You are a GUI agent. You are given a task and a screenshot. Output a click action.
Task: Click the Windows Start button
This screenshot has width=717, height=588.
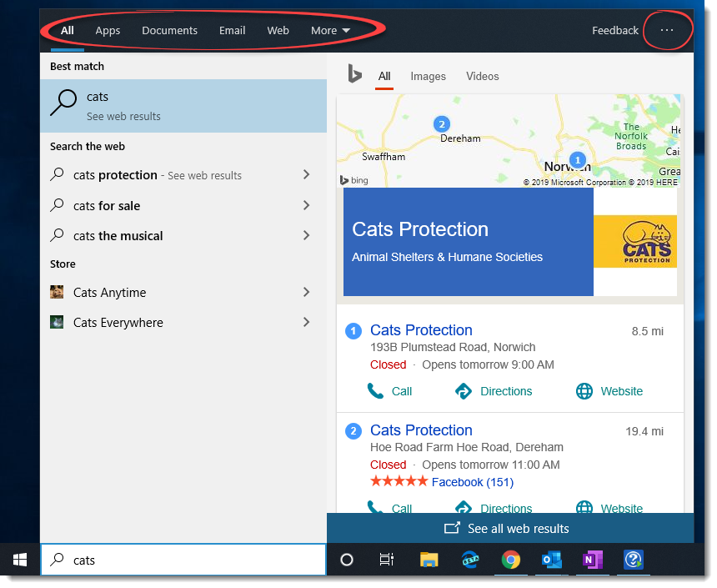click(x=19, y=560)
